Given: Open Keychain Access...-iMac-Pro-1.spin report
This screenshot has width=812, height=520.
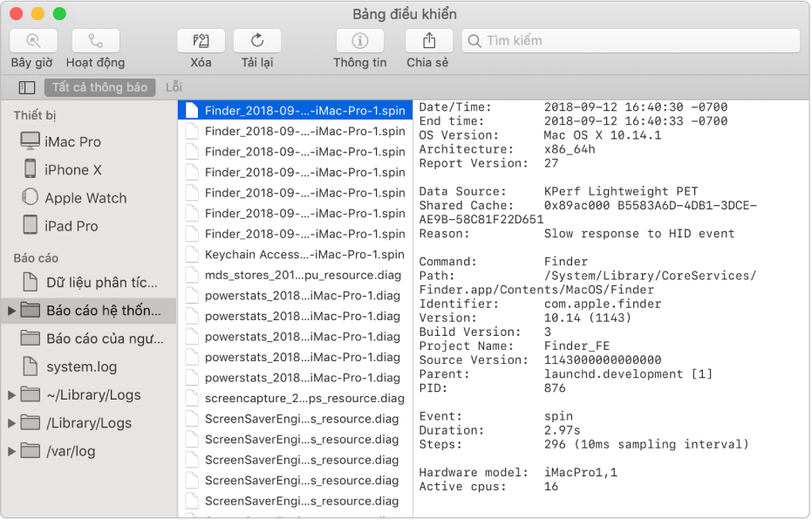Looking at the screenshot, I should [295, 254].
